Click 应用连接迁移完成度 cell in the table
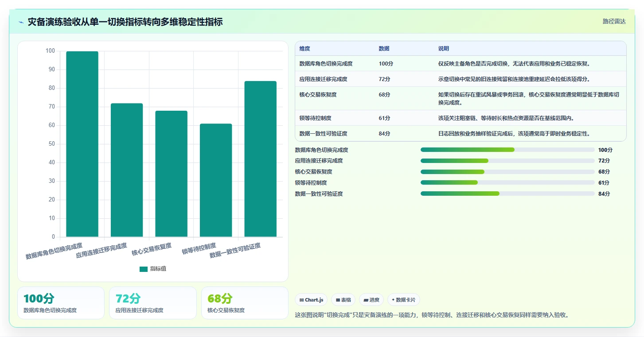 click(x=324, y=79)
